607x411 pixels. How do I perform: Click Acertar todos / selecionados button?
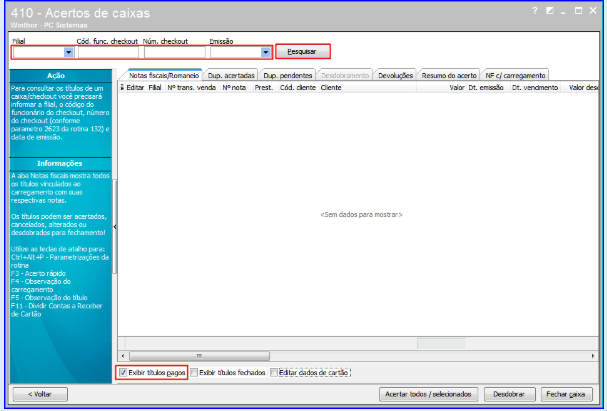pos(428,394)
